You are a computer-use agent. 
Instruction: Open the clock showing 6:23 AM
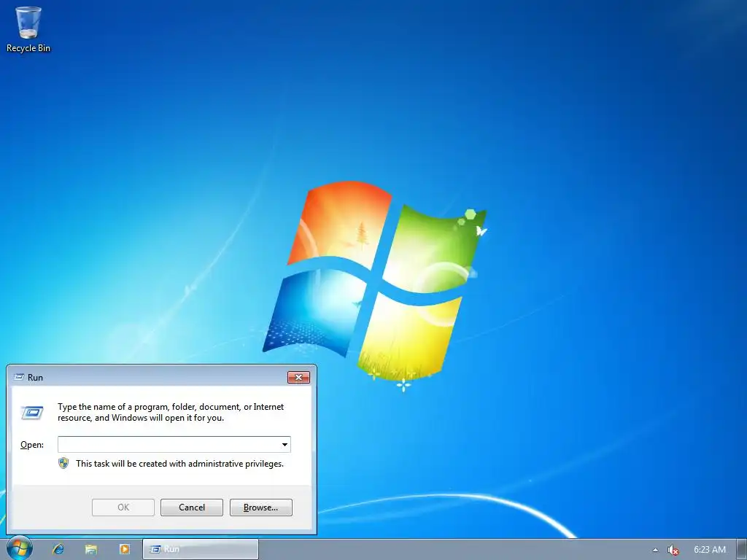pos(709,550)
